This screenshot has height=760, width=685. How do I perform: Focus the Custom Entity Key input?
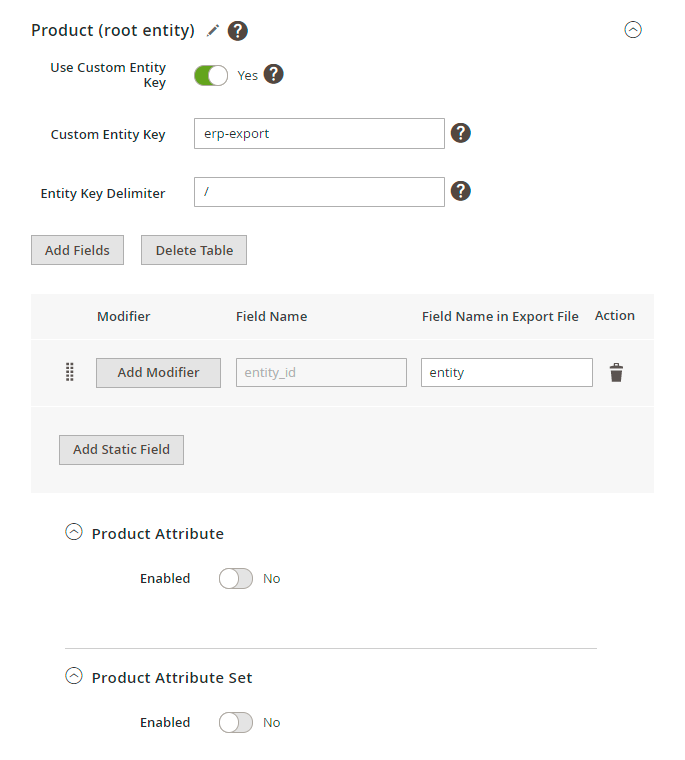click(x=318, y=133)
